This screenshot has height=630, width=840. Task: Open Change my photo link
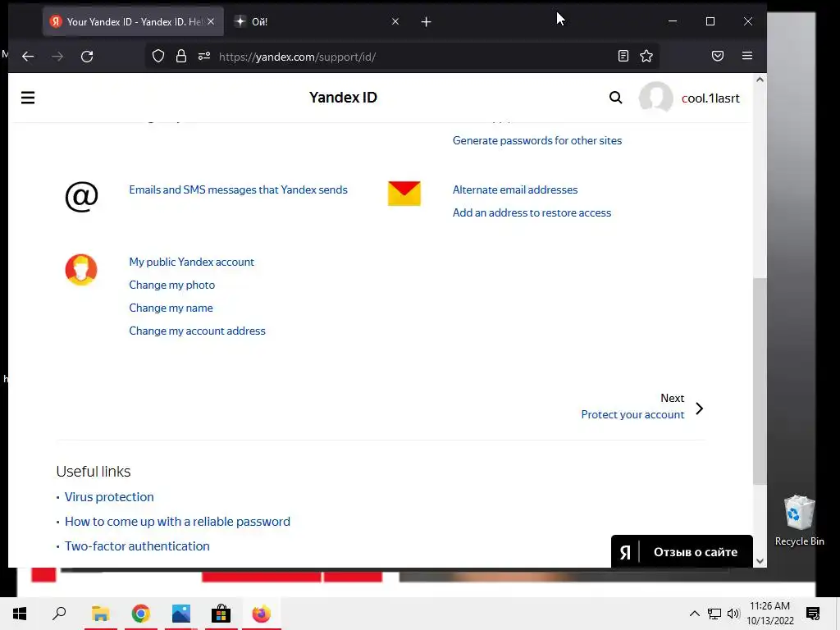tap(172, 285)
